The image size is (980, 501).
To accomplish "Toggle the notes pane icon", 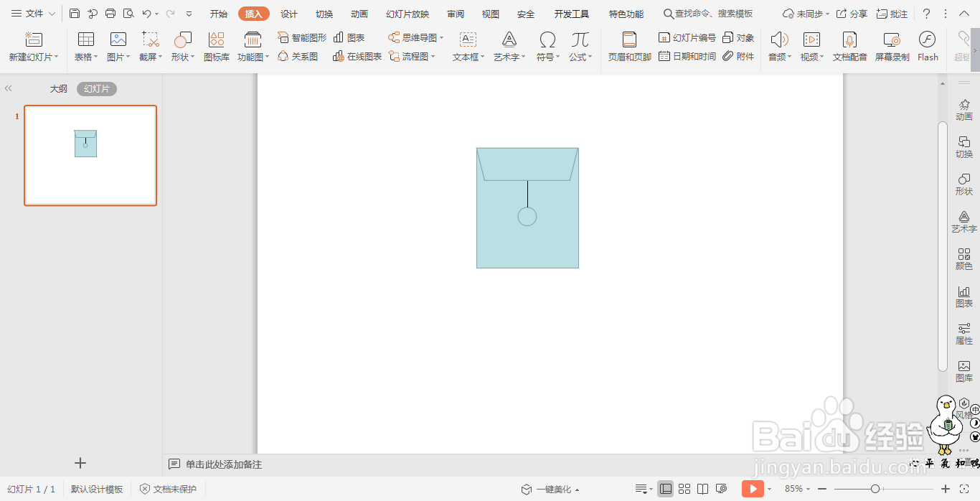I will coord(641,489).
